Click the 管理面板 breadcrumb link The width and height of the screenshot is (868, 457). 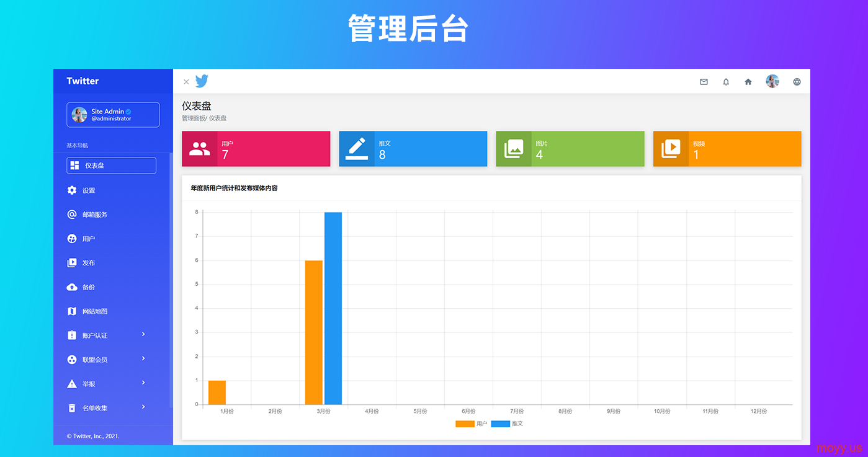coord(193,118)
